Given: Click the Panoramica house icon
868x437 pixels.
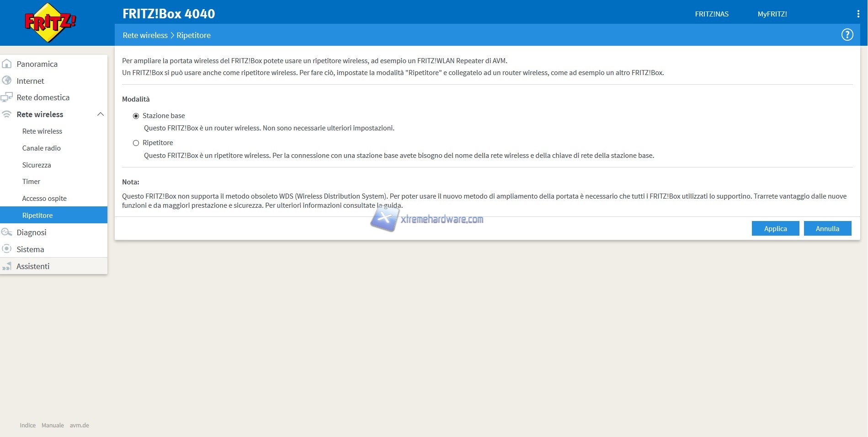Looking at the screenshot, I should [7, 64].
